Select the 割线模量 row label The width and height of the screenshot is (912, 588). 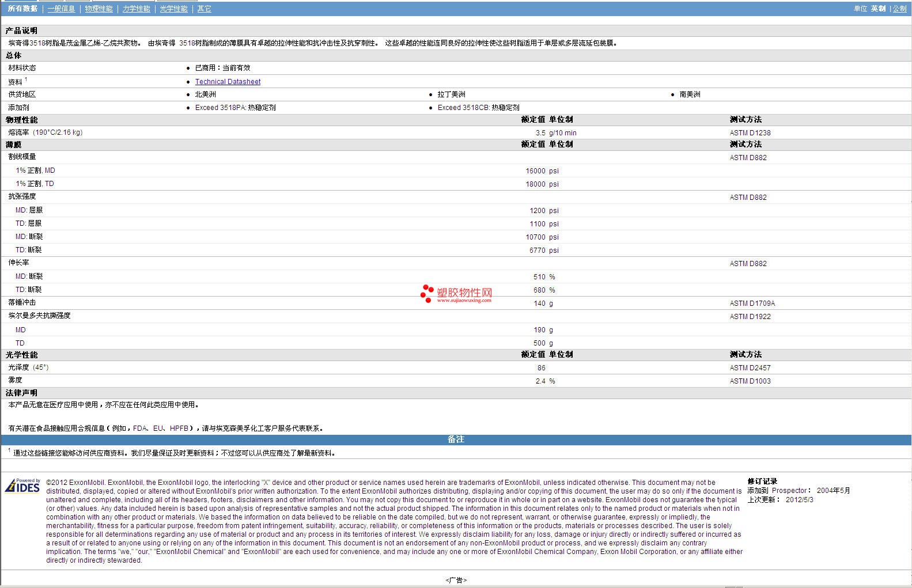[x=22, y=157]
